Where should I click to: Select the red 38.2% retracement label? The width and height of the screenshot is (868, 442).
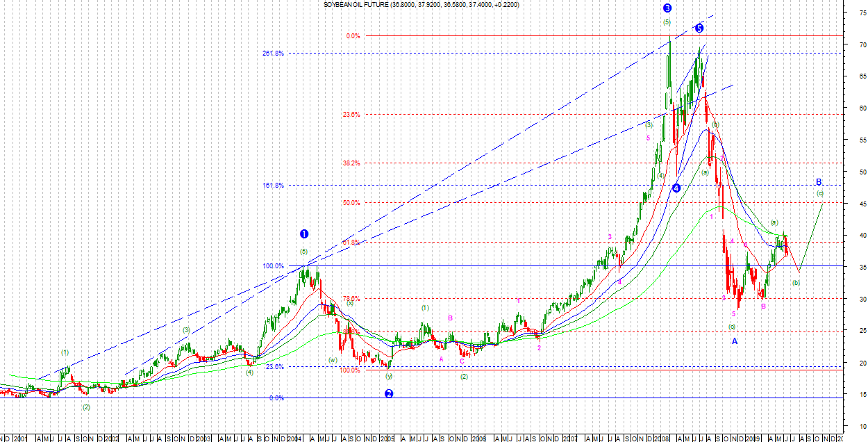click(351, 163)
